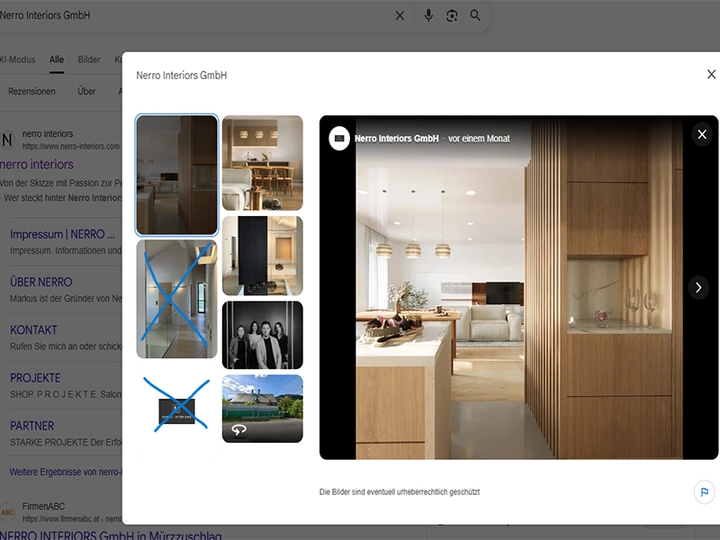Open the 360° house exterior thumbnail
This screenshot has width=720, height=540.
click(262, 408)
